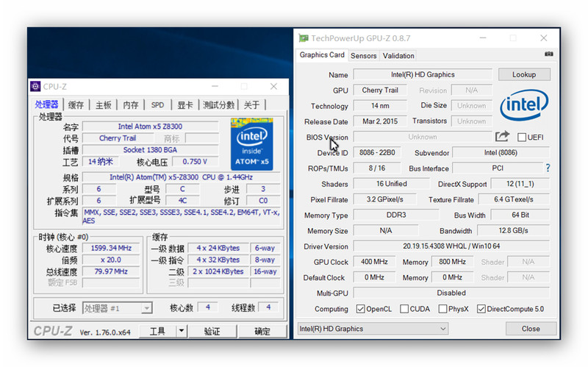Click the Intel Atom x5 badge in CPU-Z
The width and height of the screenshot is (588, 367).
click(251, 144)
